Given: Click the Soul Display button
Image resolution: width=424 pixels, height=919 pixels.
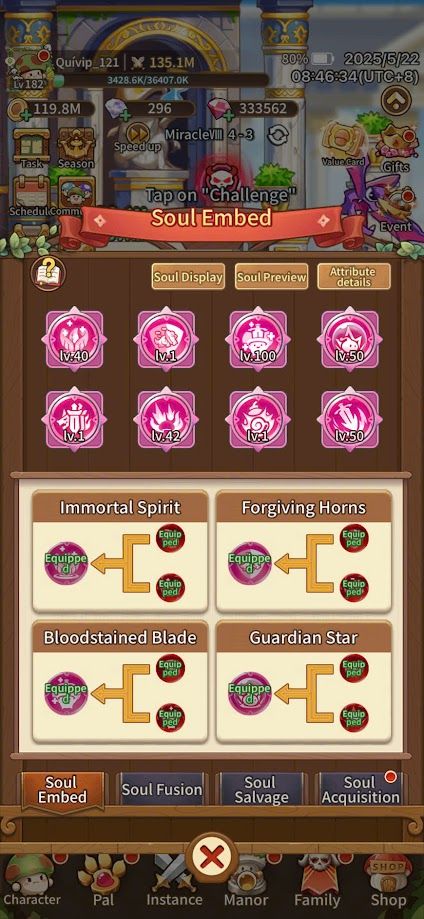Looking at the screenshot, I should tap(188, 277).
